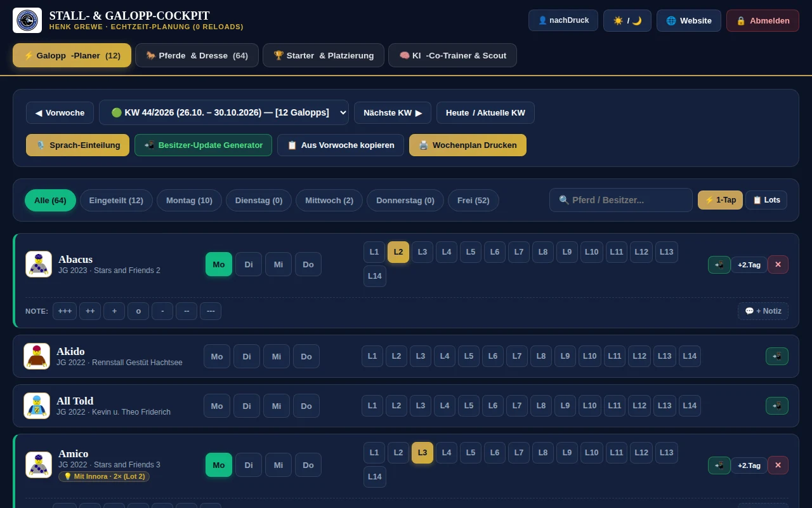The height and width of the screenshot is (508, 812).
Task: Open nachDruck user profile button
Action: pos(563,20)
